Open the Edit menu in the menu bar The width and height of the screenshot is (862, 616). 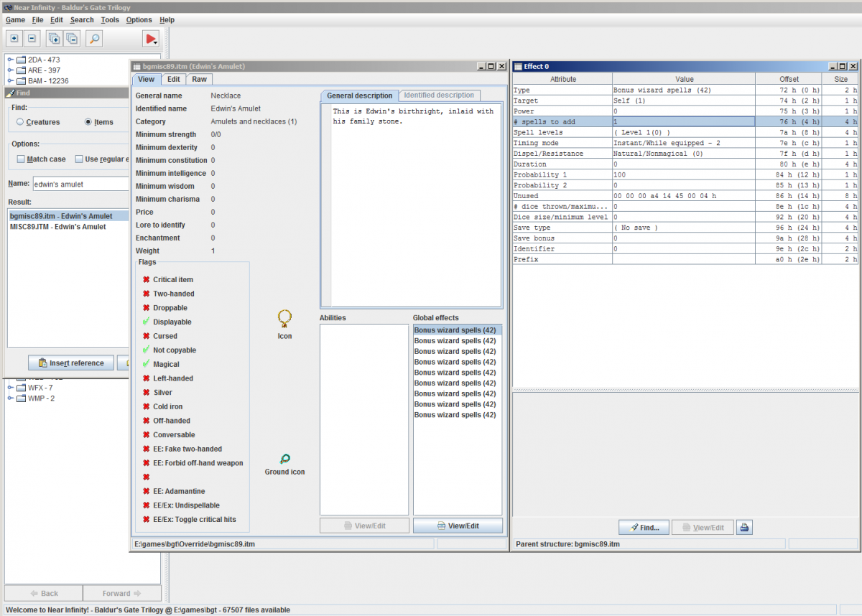pos(57,20)
